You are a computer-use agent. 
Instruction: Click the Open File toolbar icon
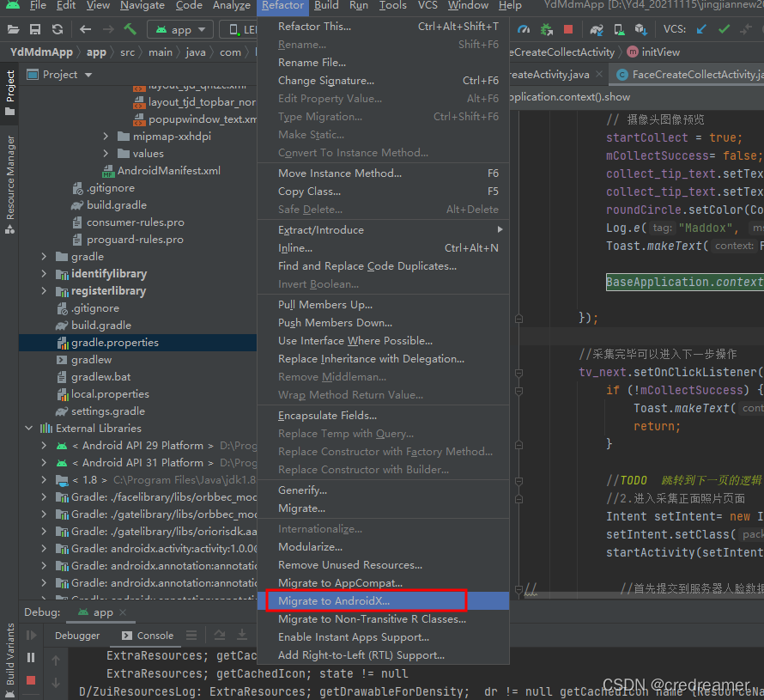[x=13, y=28]
